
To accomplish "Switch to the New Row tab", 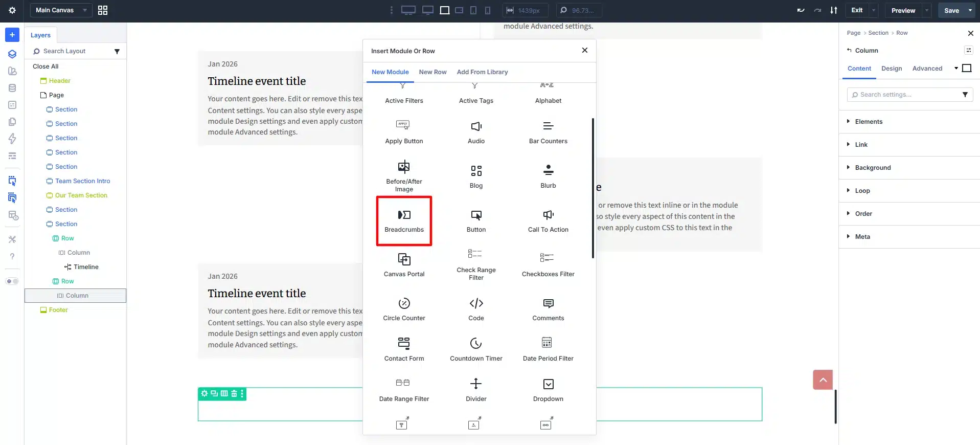I will pos(433,72).
